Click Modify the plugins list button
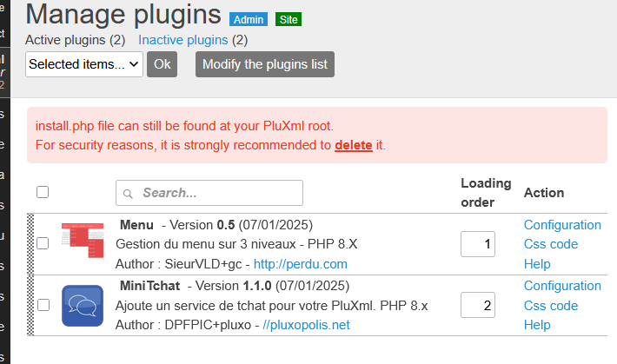This screenshot has height=364, width=617. pos(265,64)
